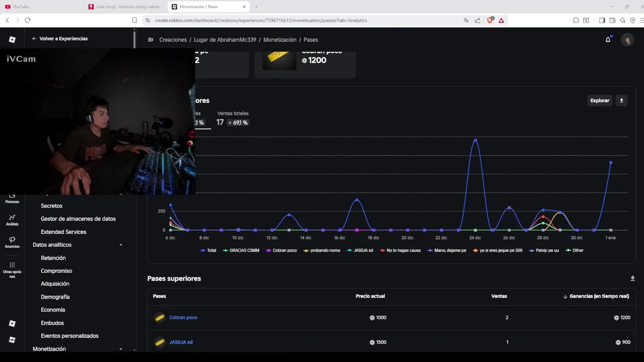Go back with the browser back arrow
The height and width of the screenshot is (362, 644).
coord(7,20)
